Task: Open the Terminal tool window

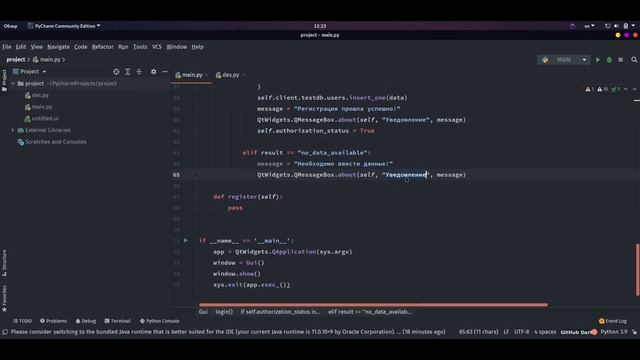Action: click(118, 321)
